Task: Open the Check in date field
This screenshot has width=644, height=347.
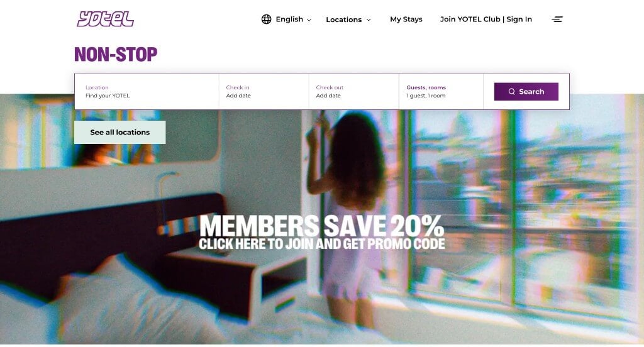Action: point(264,92)
